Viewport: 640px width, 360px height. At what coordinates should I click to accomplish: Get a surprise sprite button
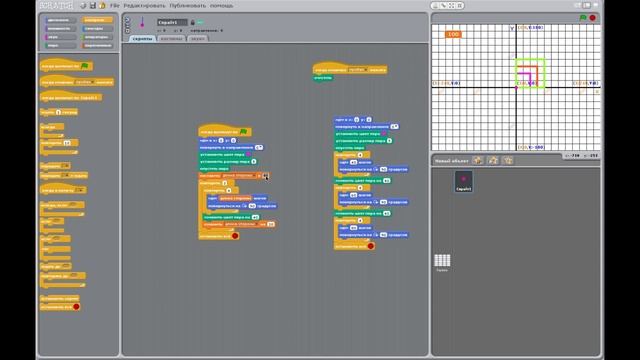(508, 160)
